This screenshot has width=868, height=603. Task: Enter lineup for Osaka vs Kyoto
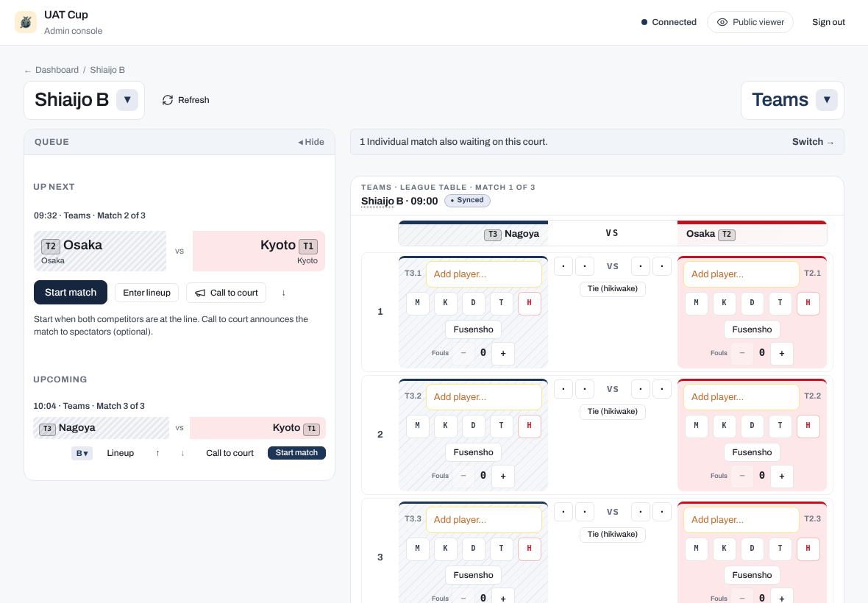tap(146, 293)
